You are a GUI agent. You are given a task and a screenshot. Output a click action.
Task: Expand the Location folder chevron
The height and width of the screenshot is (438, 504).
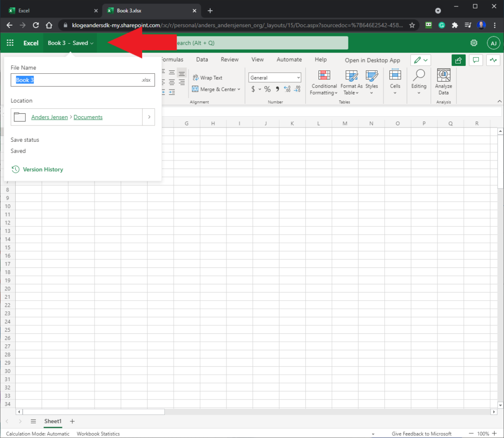149,117
